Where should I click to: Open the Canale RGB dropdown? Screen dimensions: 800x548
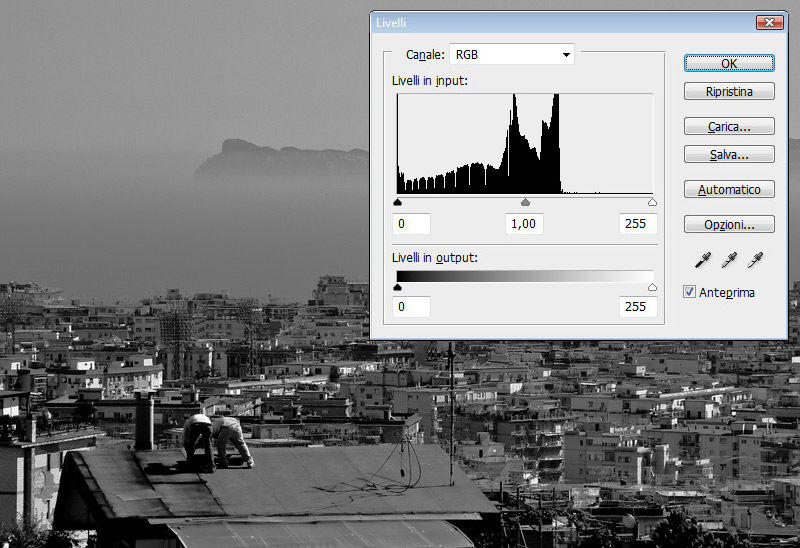pyautogui.click(x=512, y=54)
